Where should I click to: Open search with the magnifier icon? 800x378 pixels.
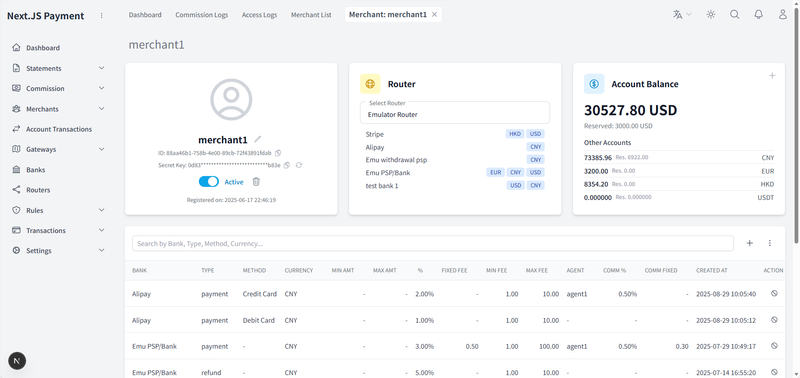tap(735, 15)
